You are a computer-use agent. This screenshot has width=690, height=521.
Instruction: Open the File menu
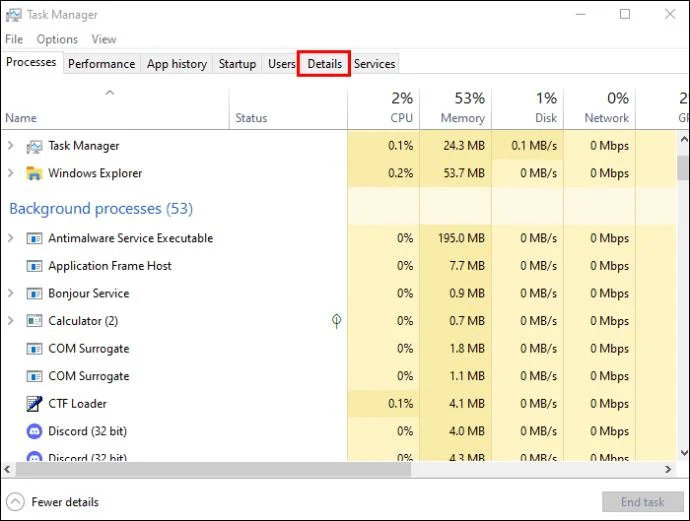(14, 39)
